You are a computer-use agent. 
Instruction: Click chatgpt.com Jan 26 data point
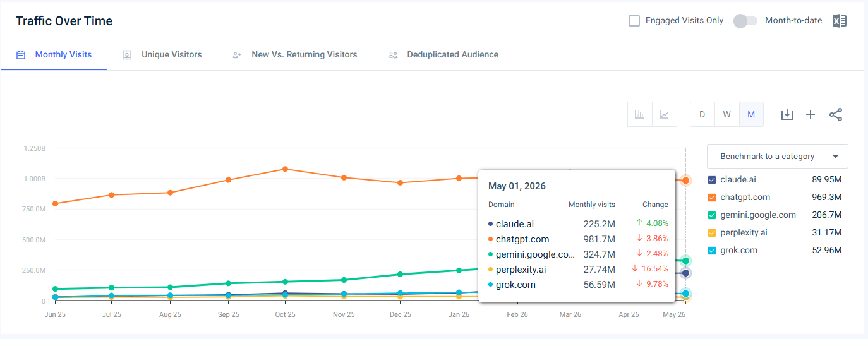click(x=459, y=178)
